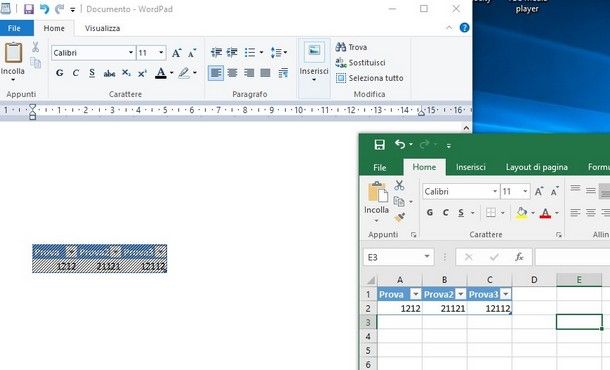Click Seleziona tutto in WordPad
This screenshot has width=610, height=370.
(x=369, y=78)
